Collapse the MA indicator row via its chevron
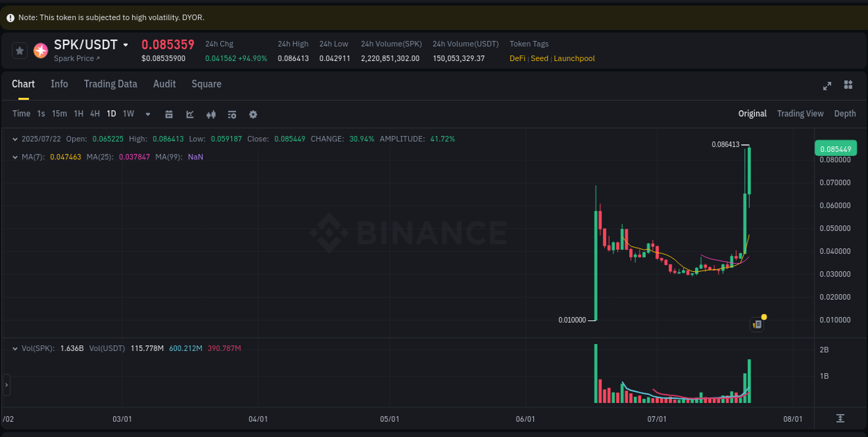 (15, 157)
